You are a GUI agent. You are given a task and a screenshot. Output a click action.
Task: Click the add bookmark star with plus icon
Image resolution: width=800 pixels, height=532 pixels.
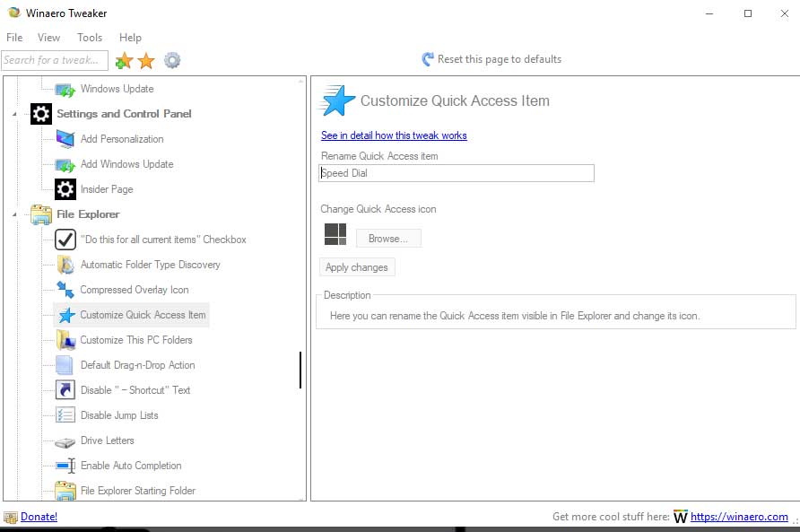point(124,61)
